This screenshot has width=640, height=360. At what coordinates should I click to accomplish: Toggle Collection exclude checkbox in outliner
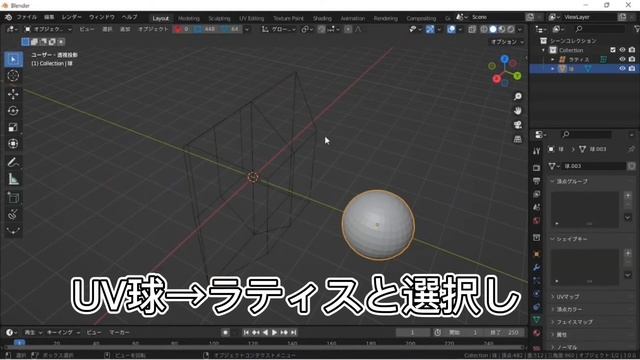pos(613,50)
